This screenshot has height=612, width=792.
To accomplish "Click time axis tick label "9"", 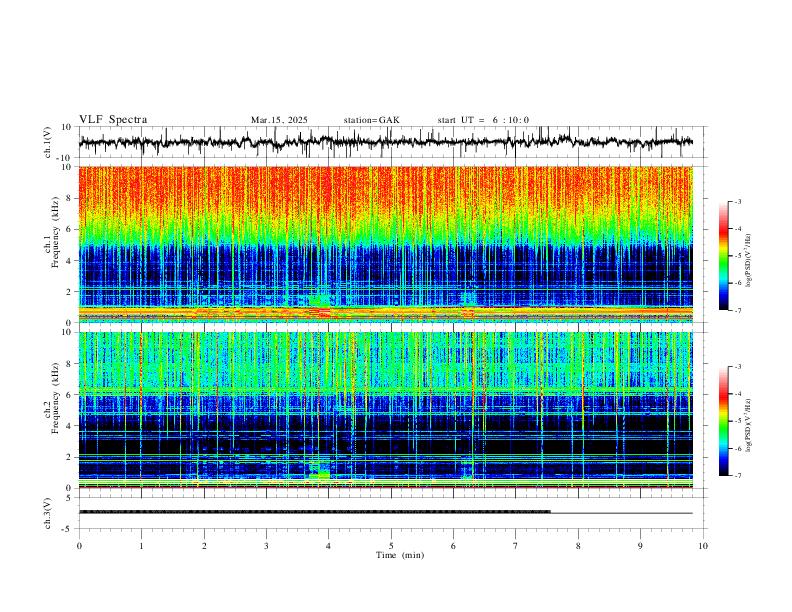I will 640,546.
